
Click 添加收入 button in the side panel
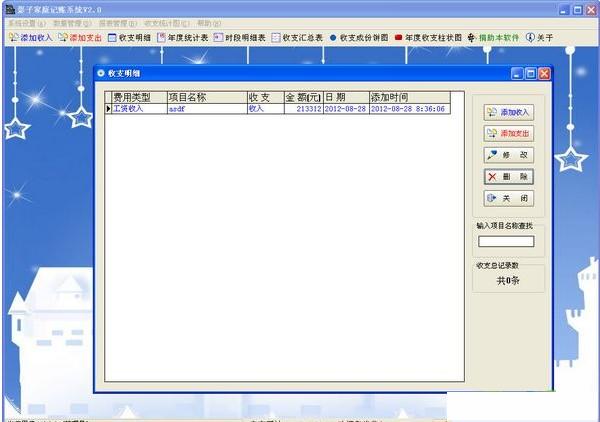[x=509, y=112]
